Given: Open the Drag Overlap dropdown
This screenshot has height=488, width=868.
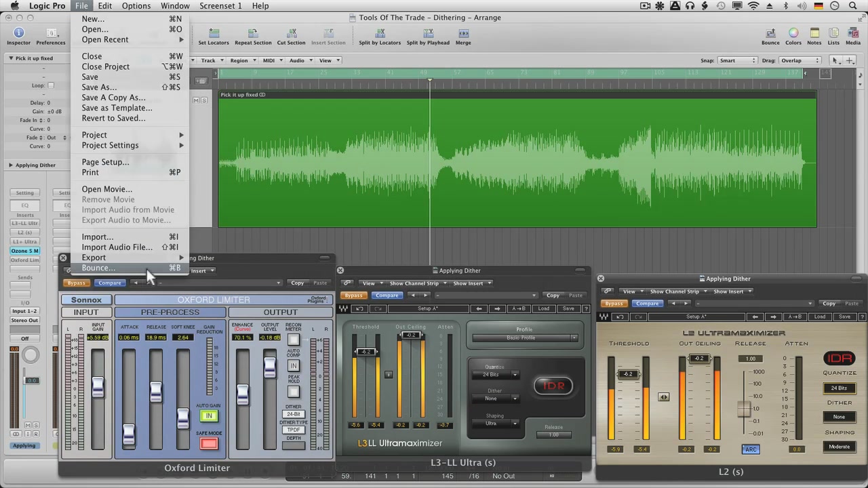Looking at the screenshot, I should tap(800, 60).
